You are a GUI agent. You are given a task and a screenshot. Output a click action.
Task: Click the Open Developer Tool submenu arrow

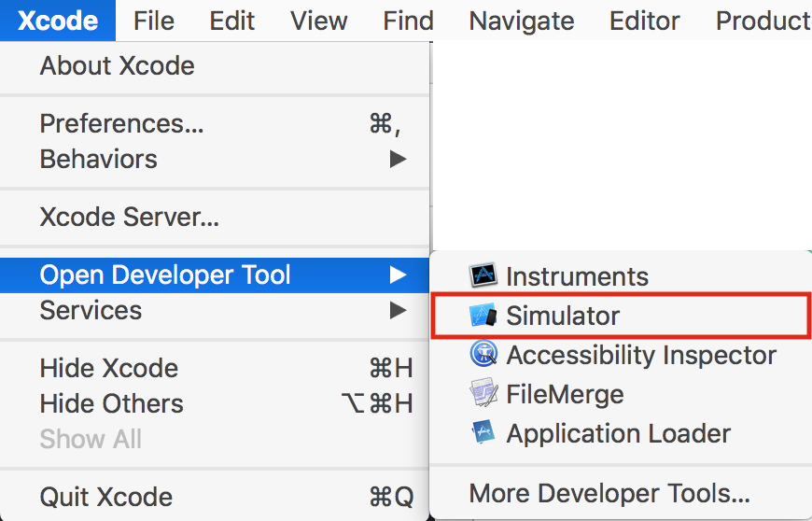click(399, 275)
